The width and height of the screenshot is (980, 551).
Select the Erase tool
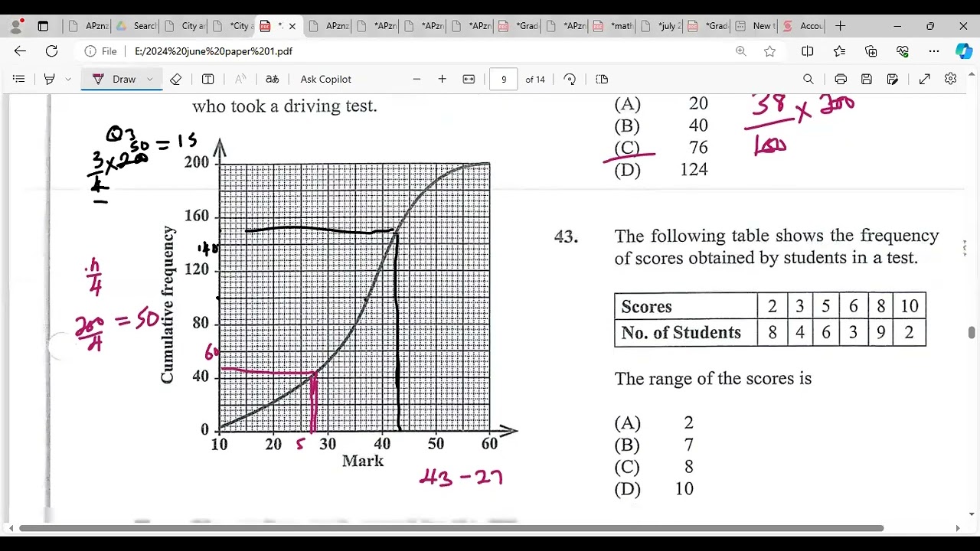175,79
